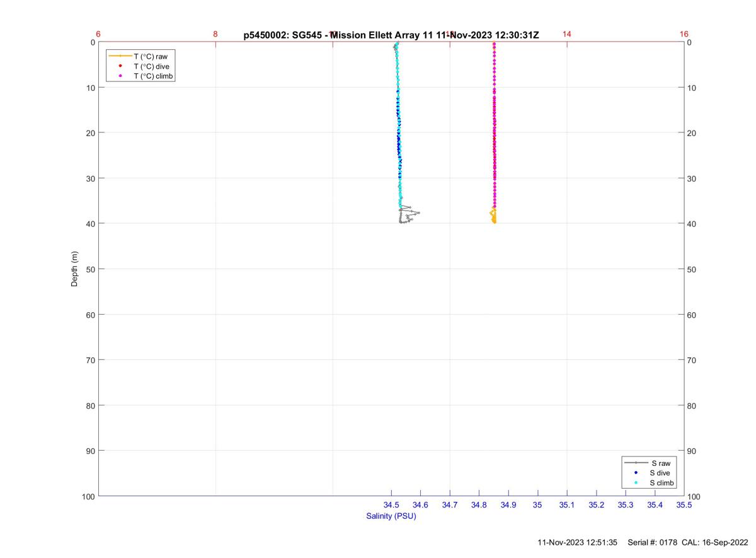Click the 70 tick on the right depth axis
756x558 pixels.
692,360
